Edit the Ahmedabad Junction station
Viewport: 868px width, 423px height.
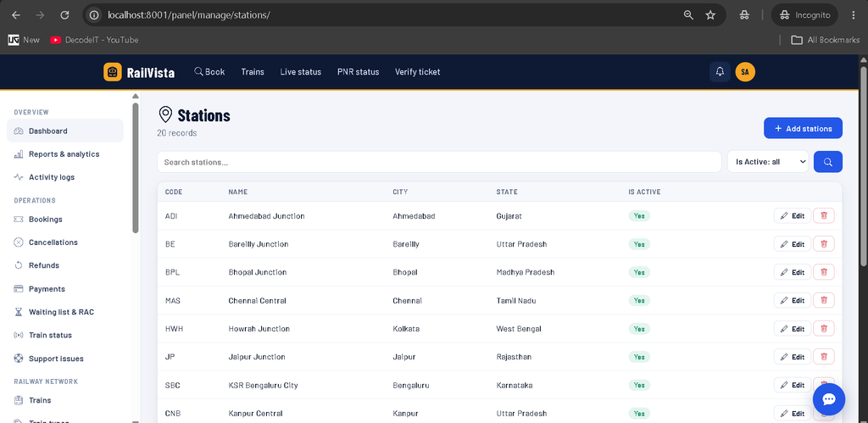[793, 216]
